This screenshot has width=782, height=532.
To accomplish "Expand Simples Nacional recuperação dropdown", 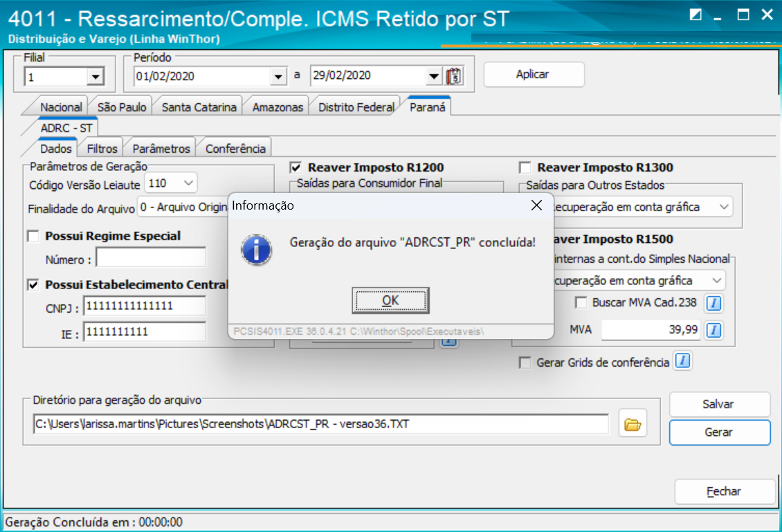I will 717,281.
